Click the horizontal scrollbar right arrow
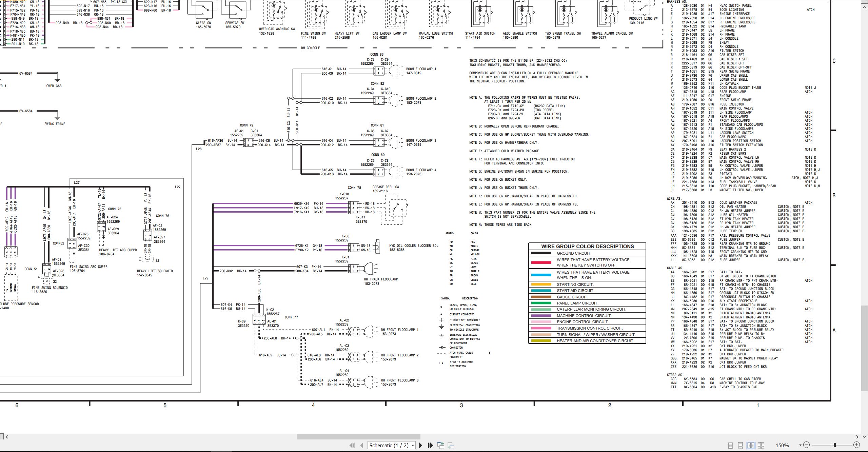The image size is (868, 452). click(857, 437)
